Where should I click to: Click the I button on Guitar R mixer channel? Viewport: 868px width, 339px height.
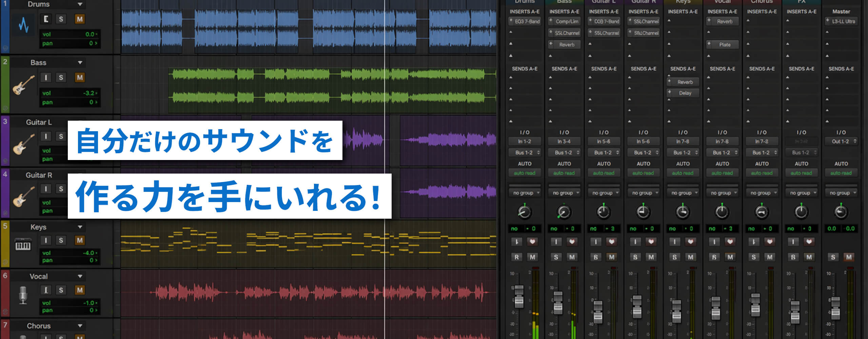pos(635,242)
